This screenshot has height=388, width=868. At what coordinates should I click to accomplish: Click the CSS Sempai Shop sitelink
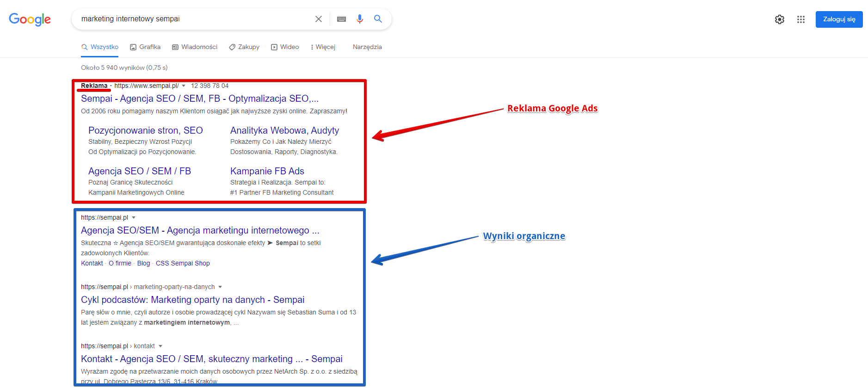tap(183, 263)
